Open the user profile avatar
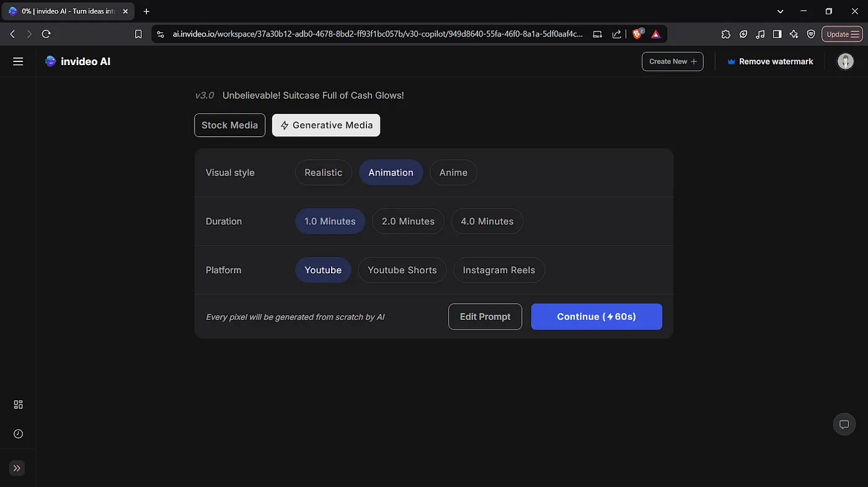 845,61
